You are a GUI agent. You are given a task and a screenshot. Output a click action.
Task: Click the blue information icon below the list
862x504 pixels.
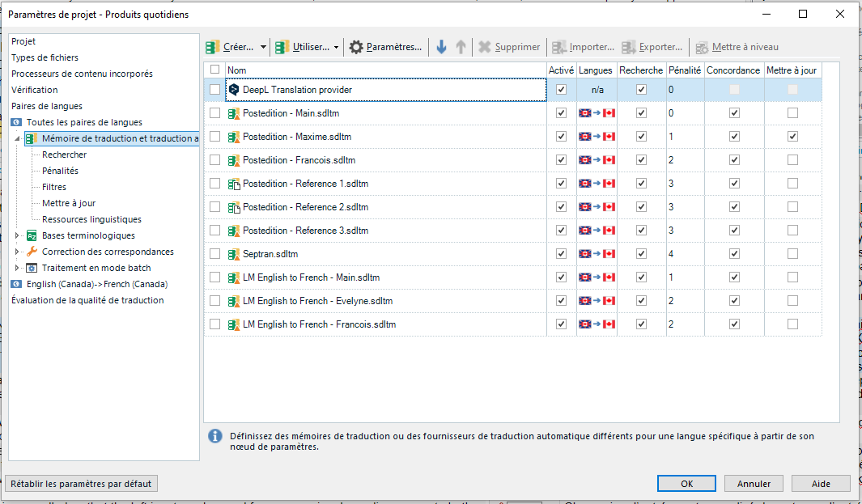click(x=215, y=436)
